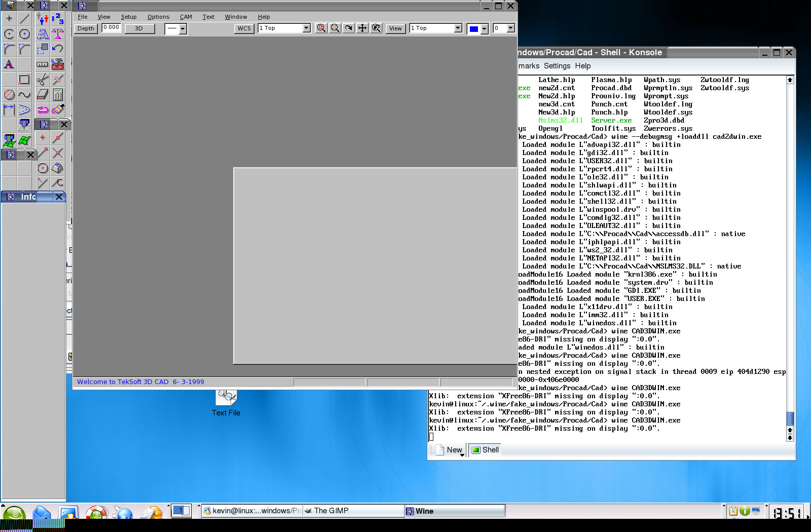The height and width of the screenshot is (532, 811).
Task: Click the Balance scale tool icon
Action: (x=58, y=34)
